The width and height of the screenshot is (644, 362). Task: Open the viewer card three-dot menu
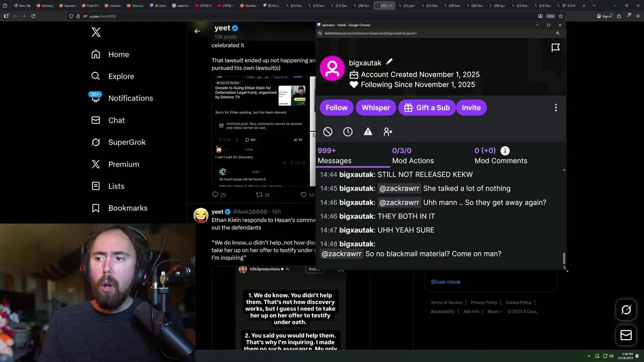click(556, 108)
